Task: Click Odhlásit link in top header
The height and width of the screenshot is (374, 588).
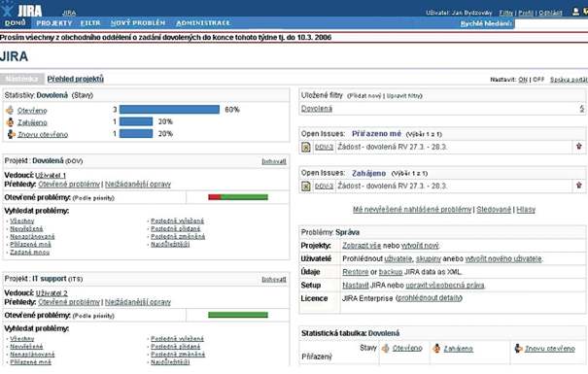Action: pos(550,13)
